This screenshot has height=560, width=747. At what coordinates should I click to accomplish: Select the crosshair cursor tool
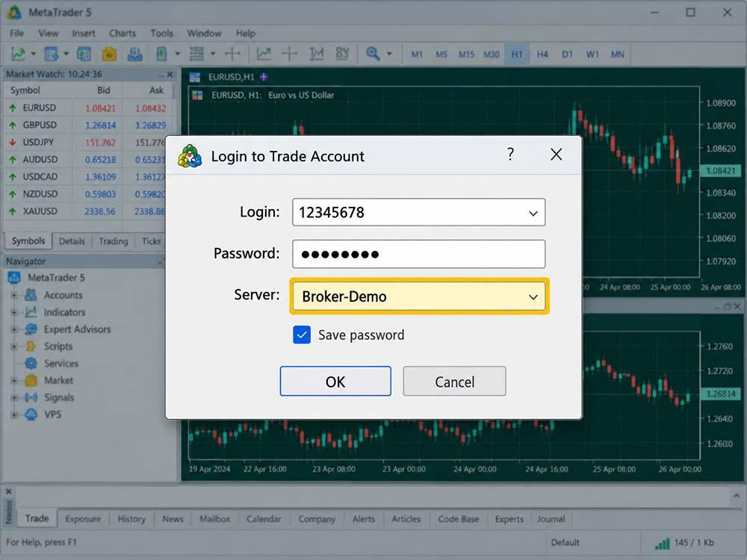232,54
